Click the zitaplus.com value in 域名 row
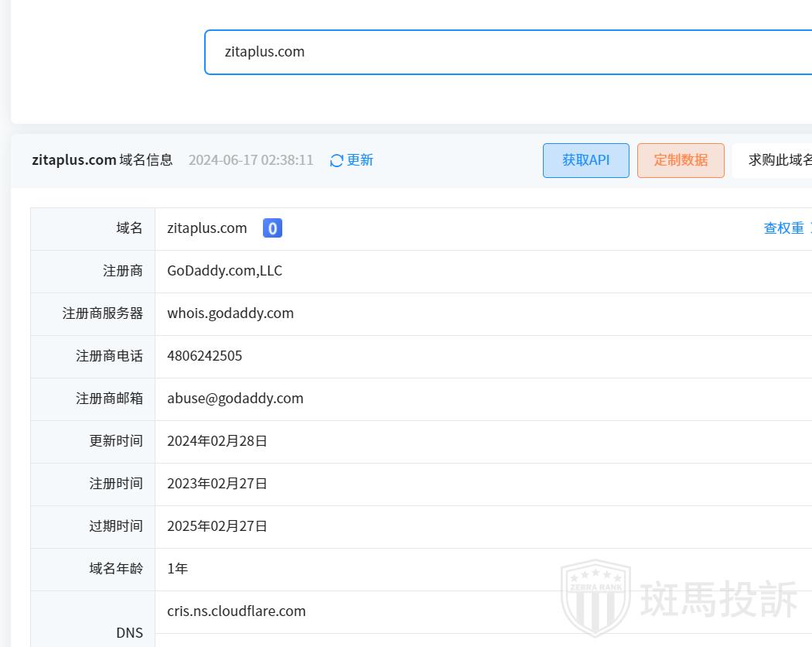Image resolution: width=812 pixels, height=647 pixels. pyautogui.click(x=207, y=228)
